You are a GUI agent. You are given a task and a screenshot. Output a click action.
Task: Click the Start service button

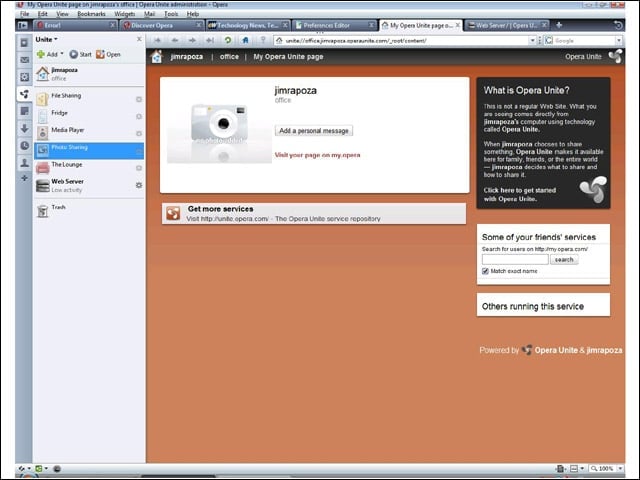80,54
